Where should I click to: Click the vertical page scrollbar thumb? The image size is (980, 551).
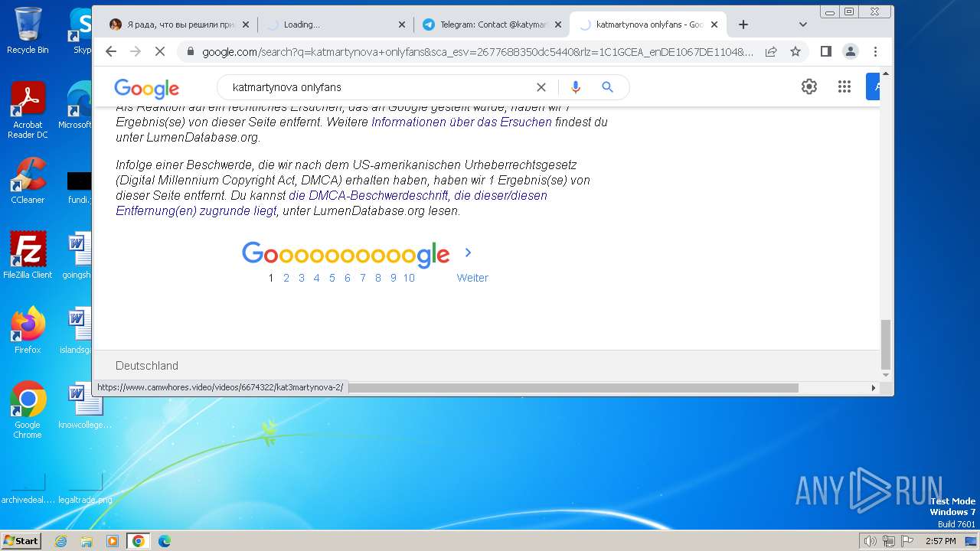886,344
